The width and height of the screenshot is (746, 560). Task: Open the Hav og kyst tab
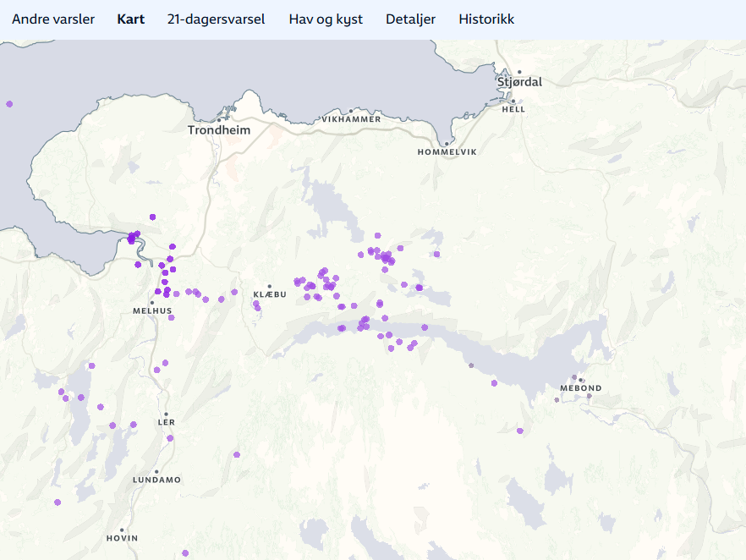[x=326, y=19]
